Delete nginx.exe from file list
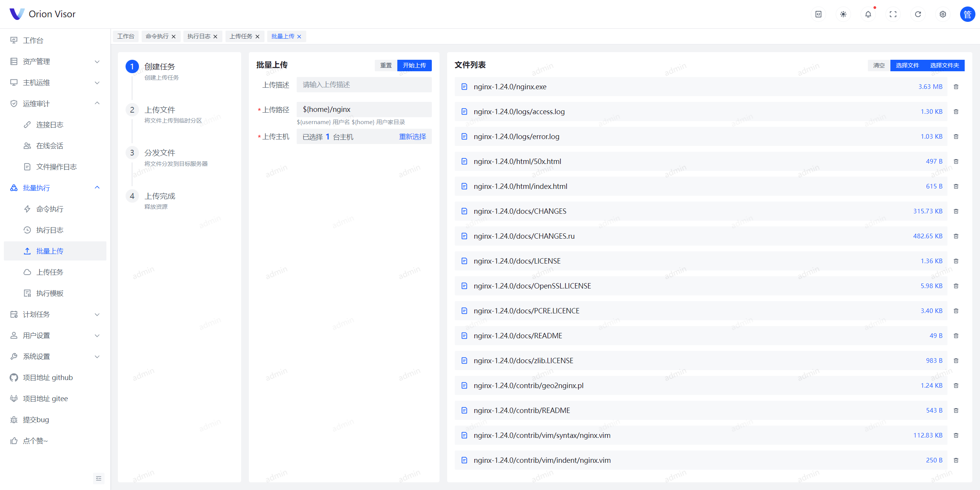The width and height of the screenshot is (980, 490). [x=956, y=87]
